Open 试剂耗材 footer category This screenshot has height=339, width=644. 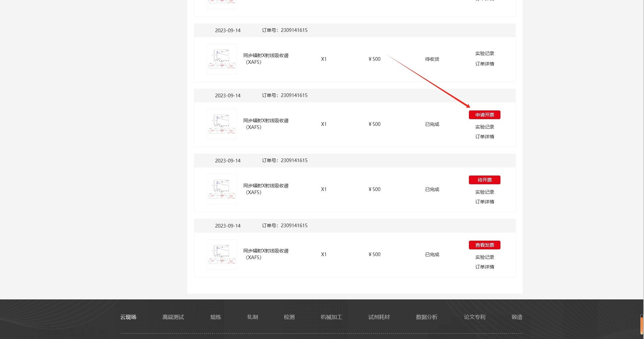379,317
